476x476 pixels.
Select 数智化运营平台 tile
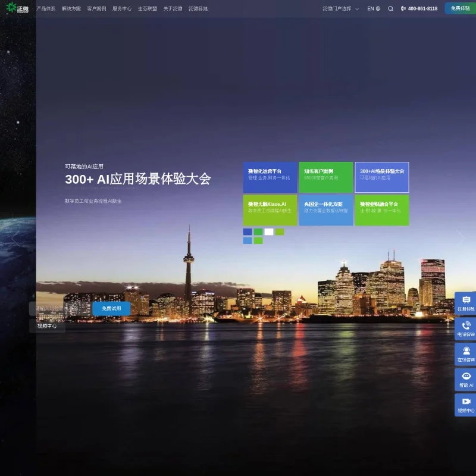coord(270,177)
